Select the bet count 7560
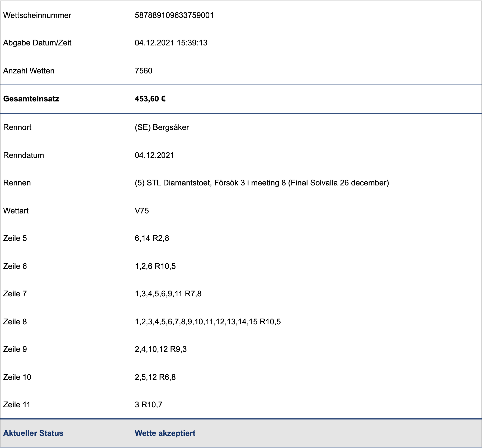This screenshot has height=448, width=482. tap(144, 71)
